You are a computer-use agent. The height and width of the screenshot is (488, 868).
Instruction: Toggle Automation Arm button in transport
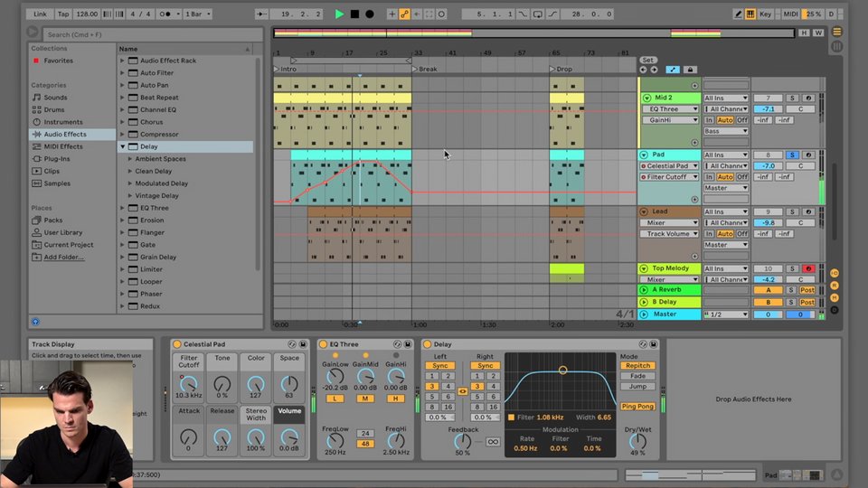405,14
